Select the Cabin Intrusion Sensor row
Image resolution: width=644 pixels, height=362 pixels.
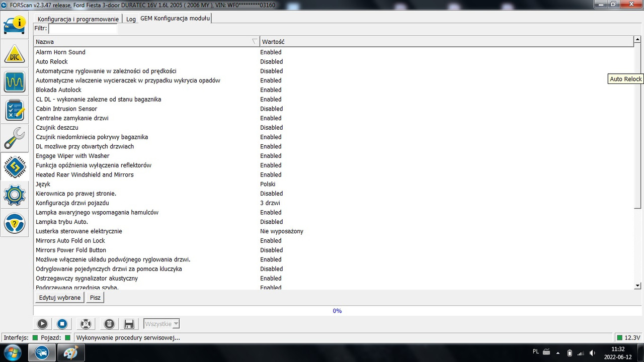(x=334, y=109)
